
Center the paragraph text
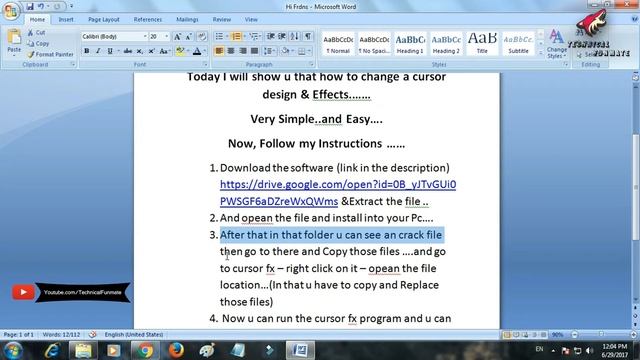point(231,51)
